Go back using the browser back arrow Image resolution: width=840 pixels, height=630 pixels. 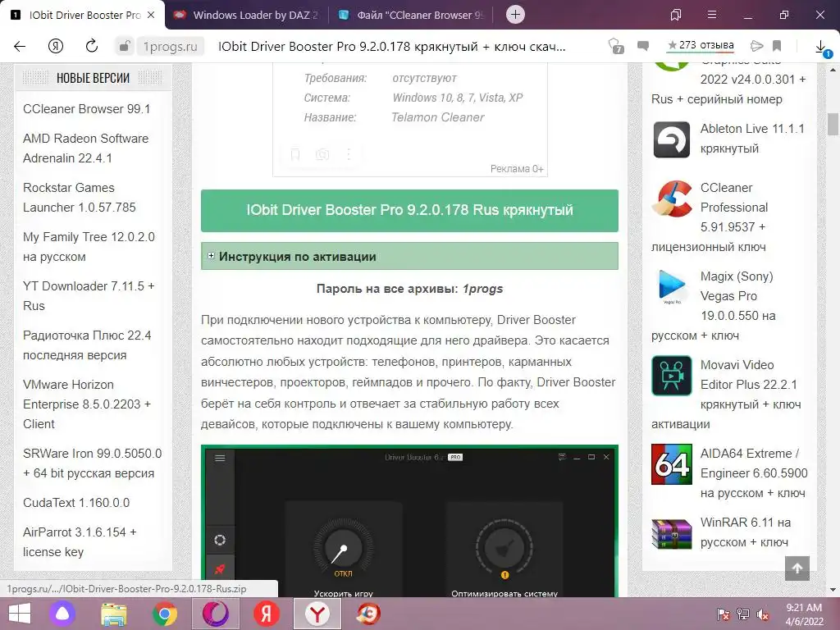point(20,47)
